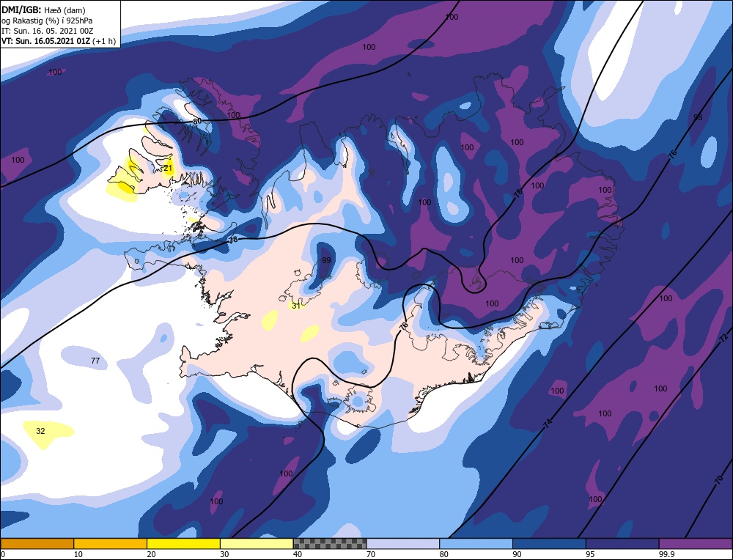Screen dimensions: 733x560
Task: Click the '95' tick on legend scale
Action: click(x=590, y=554)
